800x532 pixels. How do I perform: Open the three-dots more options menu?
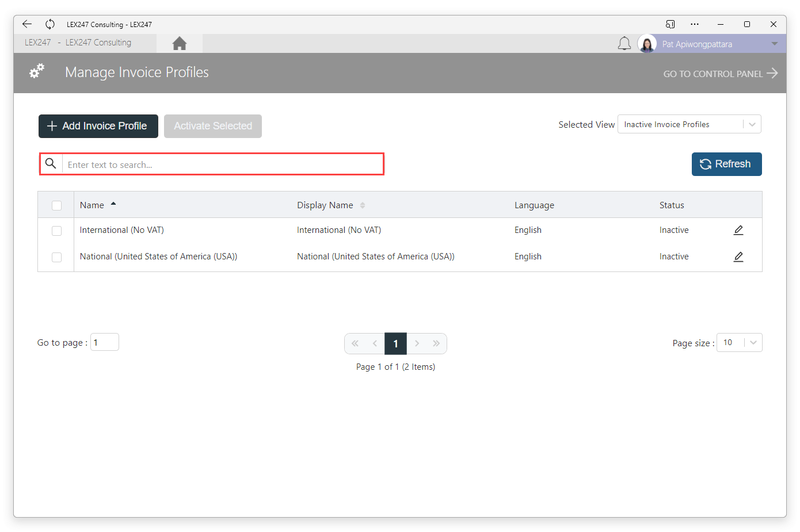[x=695, y=24]
